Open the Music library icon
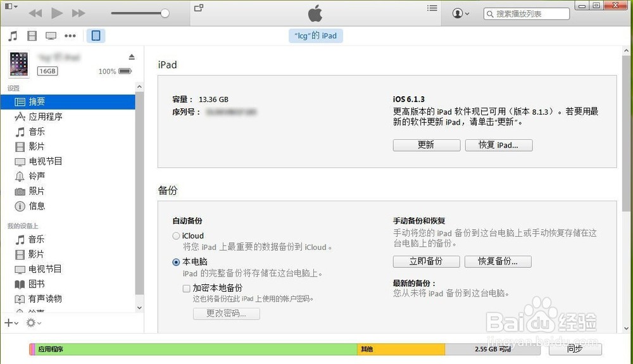Screen dimensions: 633x364 coord(13,36)
